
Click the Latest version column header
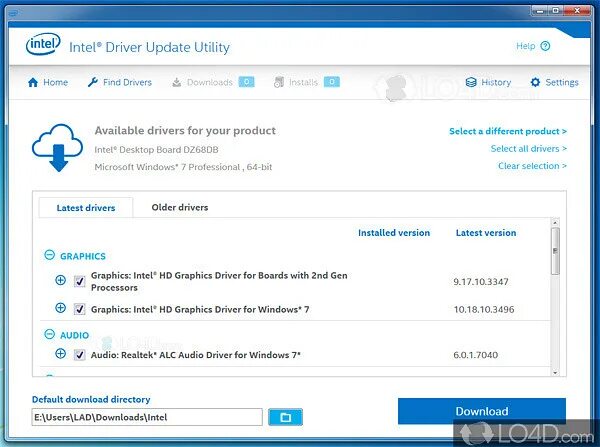486,233
